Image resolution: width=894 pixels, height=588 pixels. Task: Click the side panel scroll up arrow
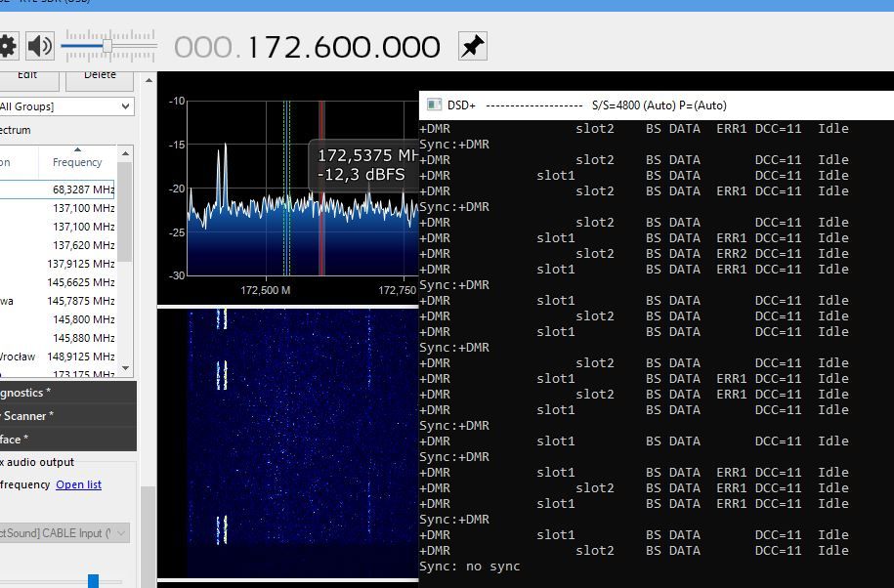[x=149, y=80]
